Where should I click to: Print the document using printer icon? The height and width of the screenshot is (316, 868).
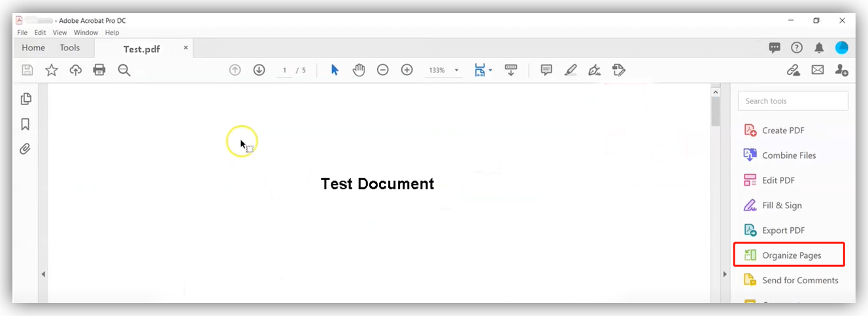pos(99,70)
